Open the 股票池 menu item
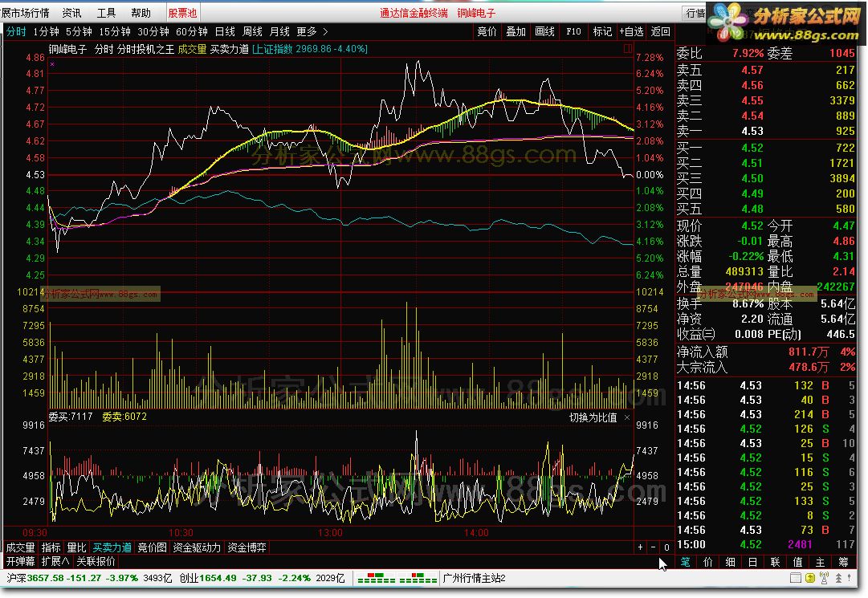868x598 pixels. pos(183,13)
